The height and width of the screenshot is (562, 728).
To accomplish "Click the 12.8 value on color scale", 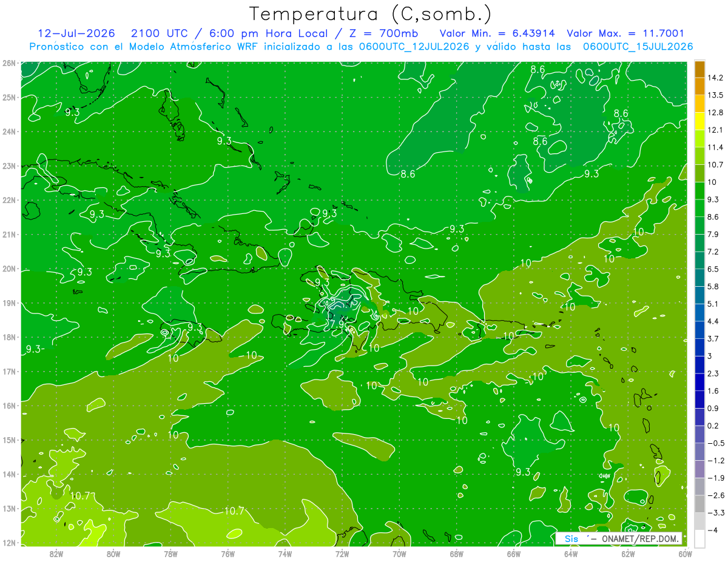I will pos(716,112).
